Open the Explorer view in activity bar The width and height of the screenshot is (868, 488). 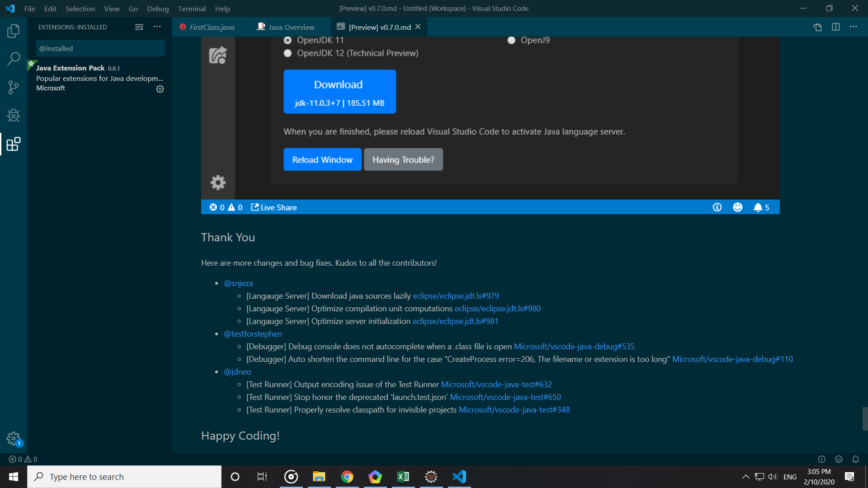14,31
